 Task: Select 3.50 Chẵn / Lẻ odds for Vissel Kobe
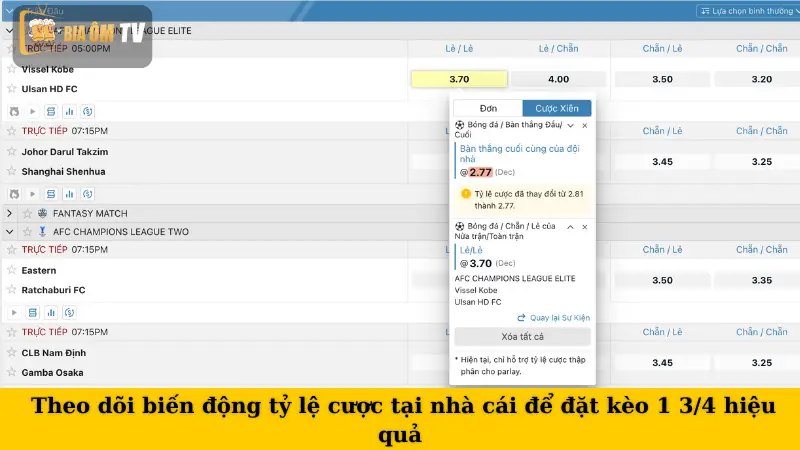click(x=662, y=79)
